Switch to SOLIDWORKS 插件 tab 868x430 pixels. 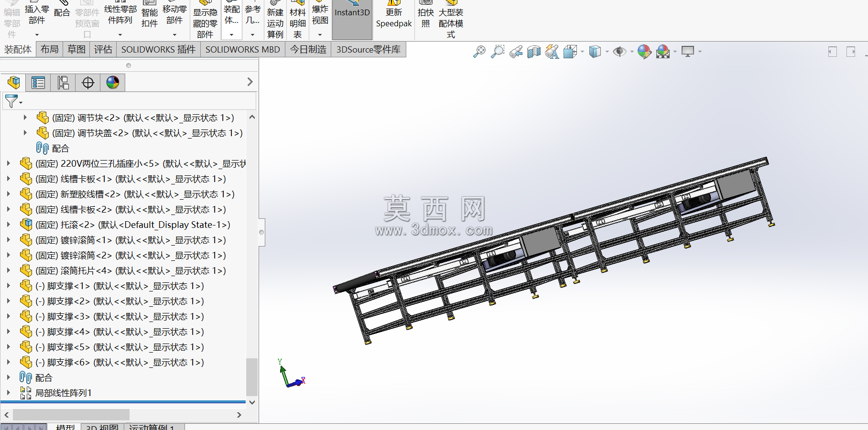pos(158,49)
